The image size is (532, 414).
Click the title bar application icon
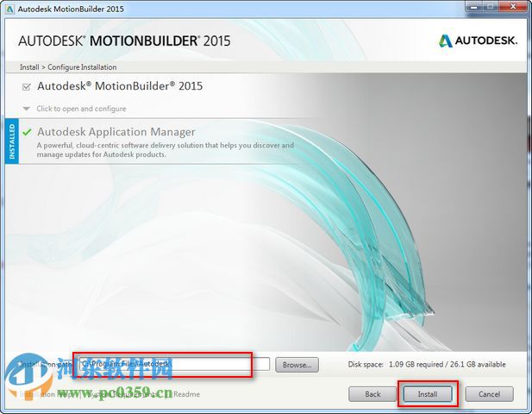[9, 9]
